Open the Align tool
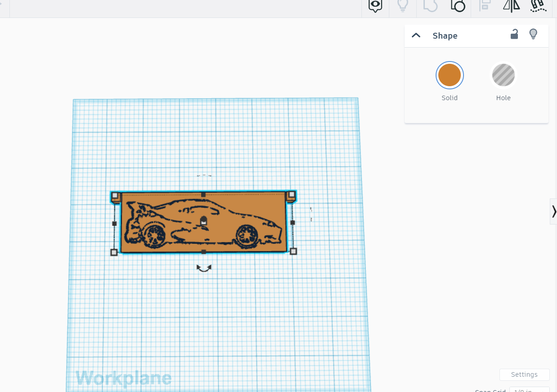Viewport: 557px width, 392px height. (484, 5)
